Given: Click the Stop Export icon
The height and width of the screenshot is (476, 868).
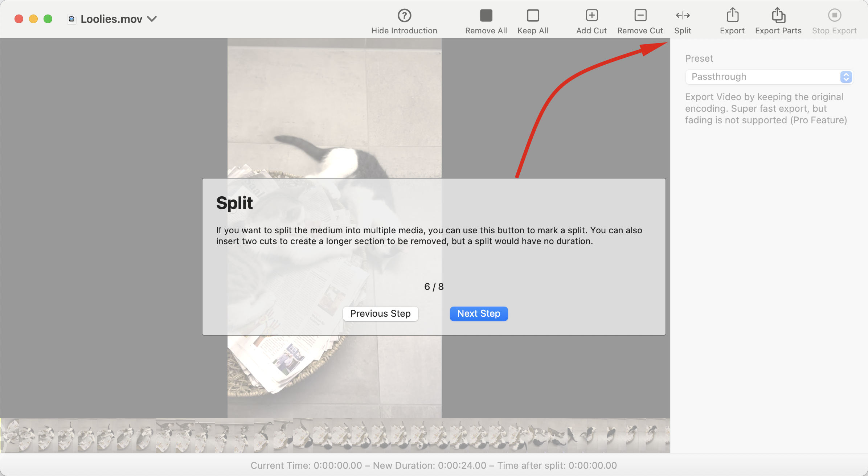Looking at the screenshot, I should tap(834, 16).
